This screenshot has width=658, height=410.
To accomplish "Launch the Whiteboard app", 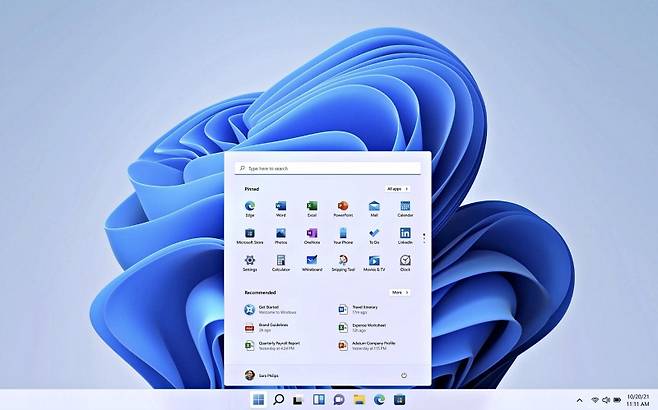I will 312,261.
